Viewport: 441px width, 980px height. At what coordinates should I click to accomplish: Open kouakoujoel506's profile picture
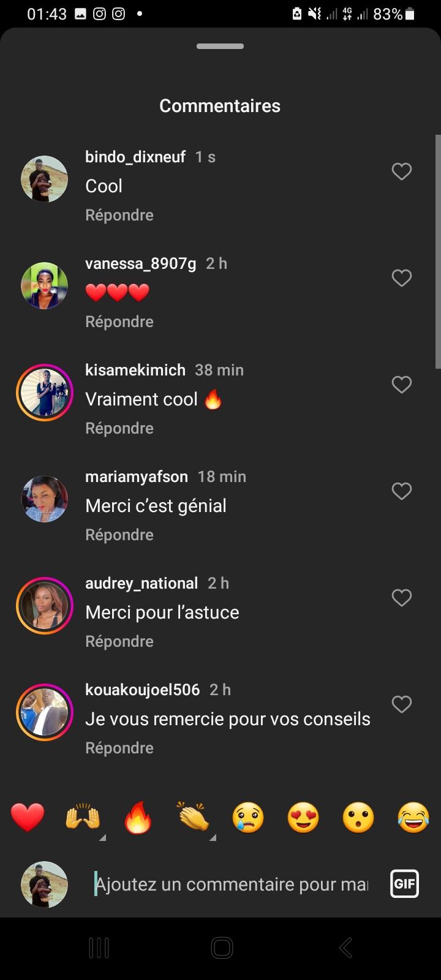[x=45, y=712]
